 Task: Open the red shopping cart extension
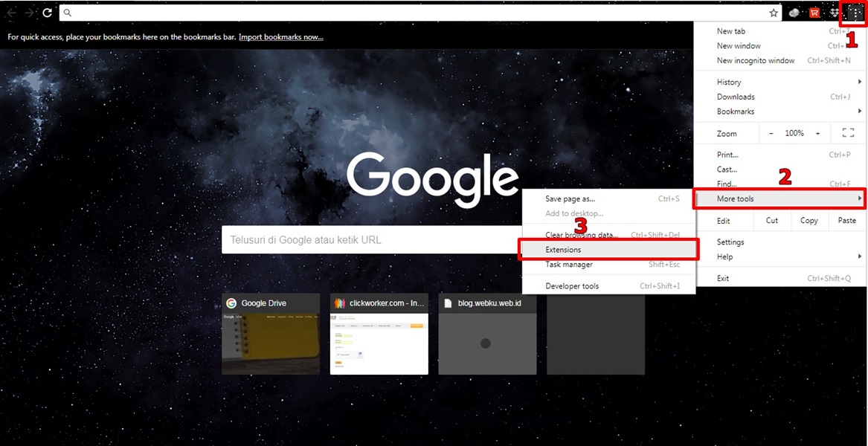[x=814, y=13]
